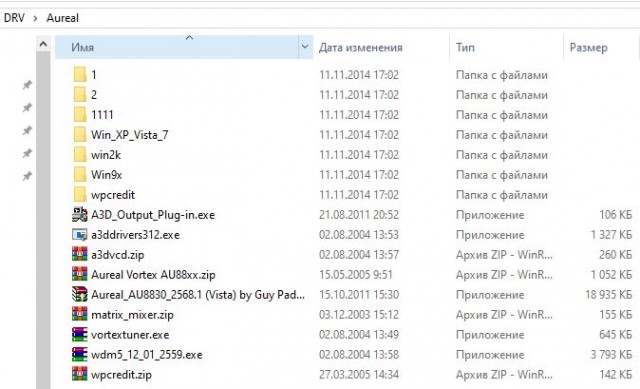Click the win2k folder icon
The width and height of the screenshot is (640, 389).
(x=80, y=155)
